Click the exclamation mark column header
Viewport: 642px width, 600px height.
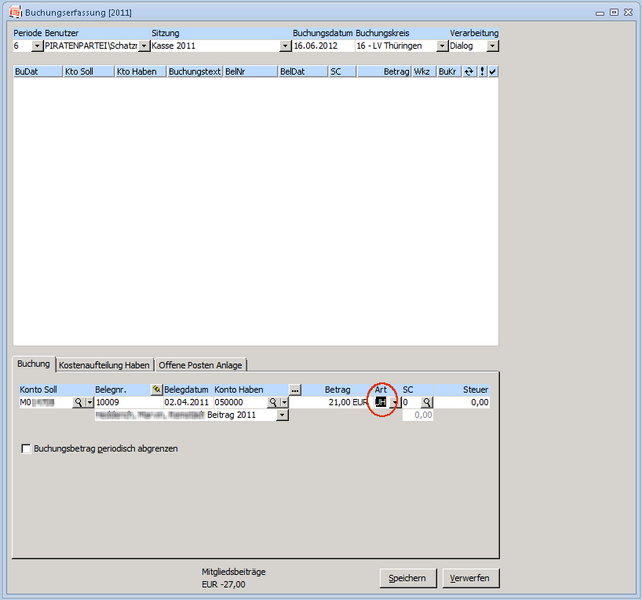(x=482, y=72)
